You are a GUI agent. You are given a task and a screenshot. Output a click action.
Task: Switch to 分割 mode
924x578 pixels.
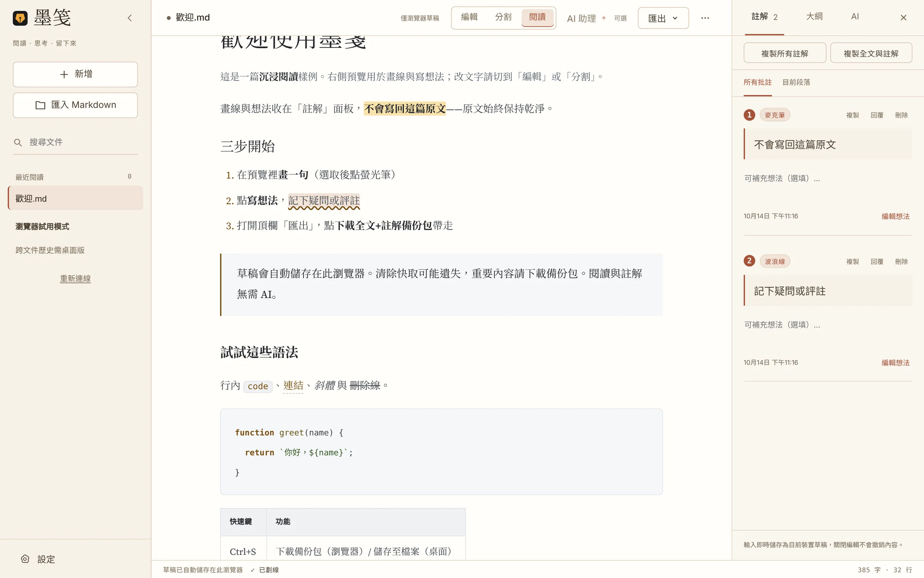503,17
